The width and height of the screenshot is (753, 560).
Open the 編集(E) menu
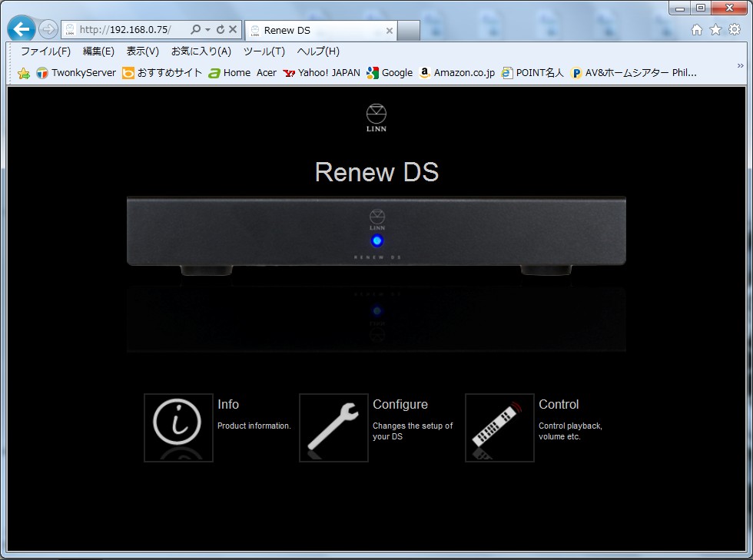click(x=98, y=51)
